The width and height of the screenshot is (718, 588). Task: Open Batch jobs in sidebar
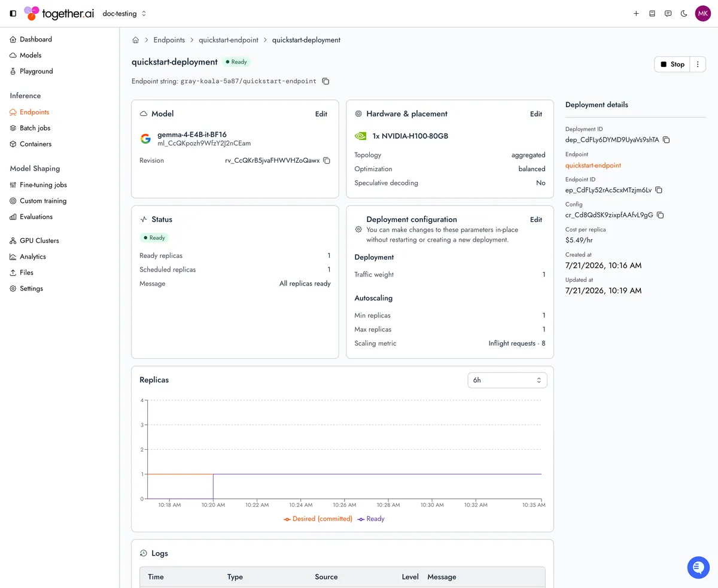(x=35, y=128)
